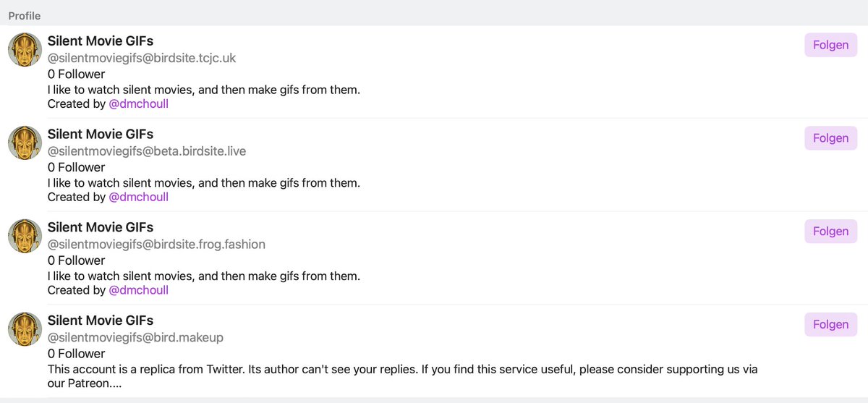Follow the bird.makeup Silent Movie GIFs account
The image size is (868, 403).
(831, 325)
